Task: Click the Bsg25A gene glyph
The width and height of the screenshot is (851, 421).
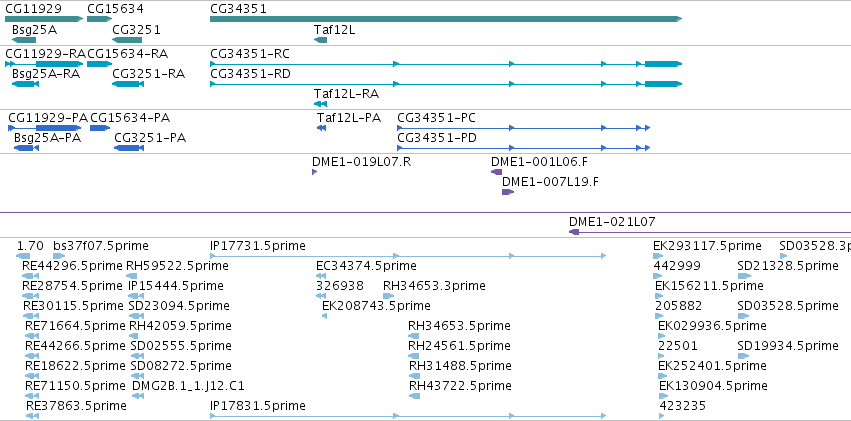Action: (23, 40)
